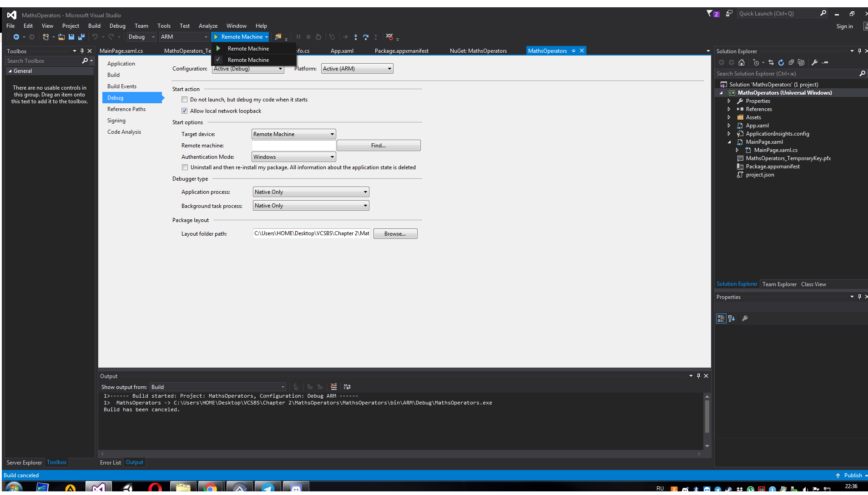Toggle 'Allow local network loopback' checkbox
The height and width of the screenshot is (495, 868).
click(185, 111)
